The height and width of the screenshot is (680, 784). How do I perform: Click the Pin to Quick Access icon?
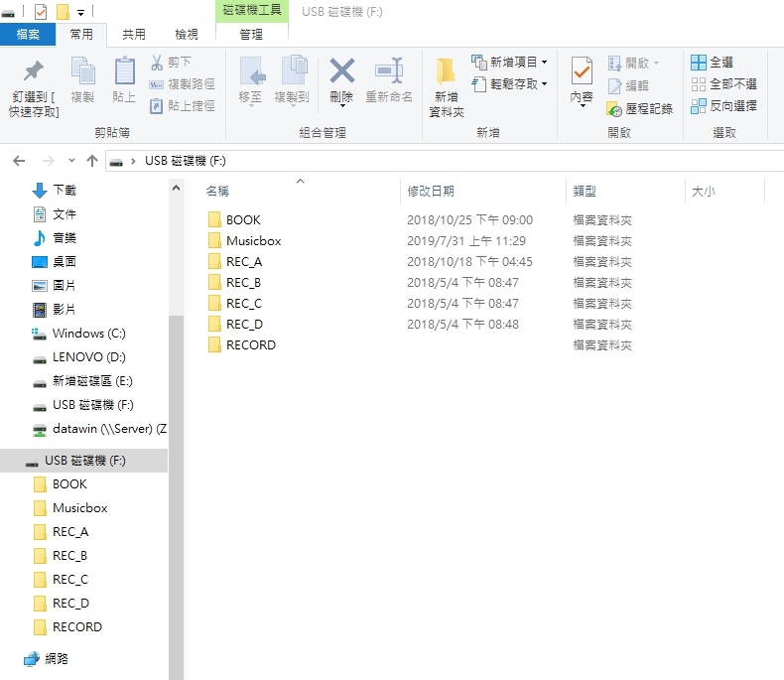pyautogui.click(x=34, y=71)
